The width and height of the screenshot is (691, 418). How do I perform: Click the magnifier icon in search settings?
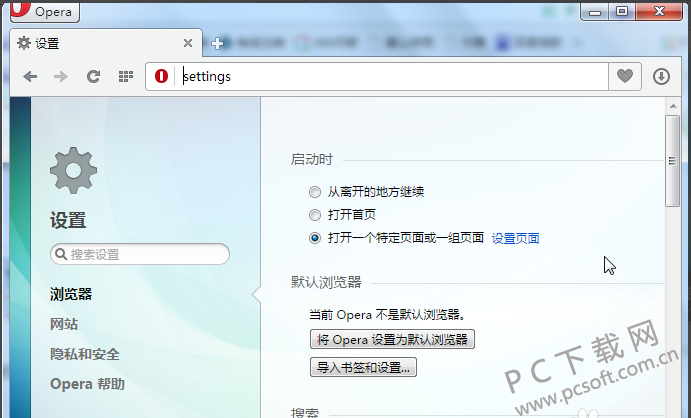coord(61,254)
